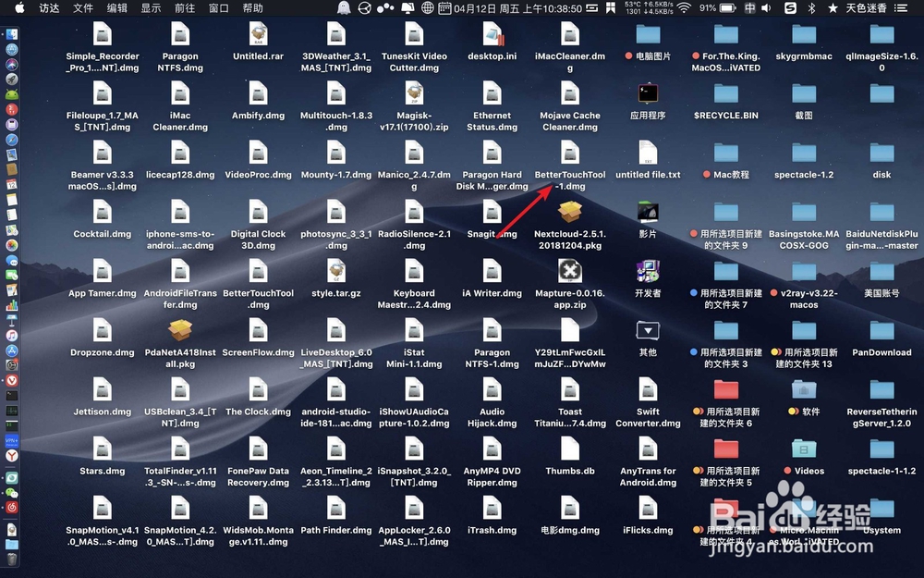This screenshot has width=924, height=578.
Task: Open the 访达 menu
Action: pyautogui.click(x=49, y=7)
